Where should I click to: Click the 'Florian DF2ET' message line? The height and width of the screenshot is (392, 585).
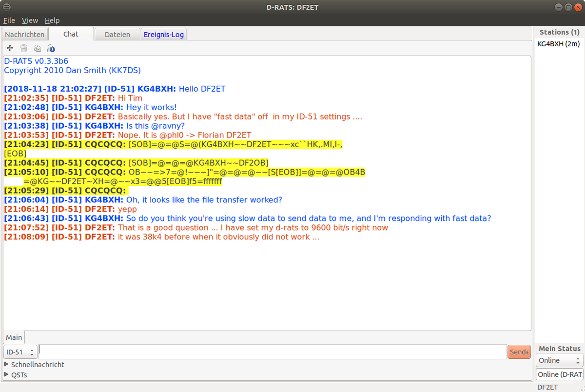(x=128, y=136)
